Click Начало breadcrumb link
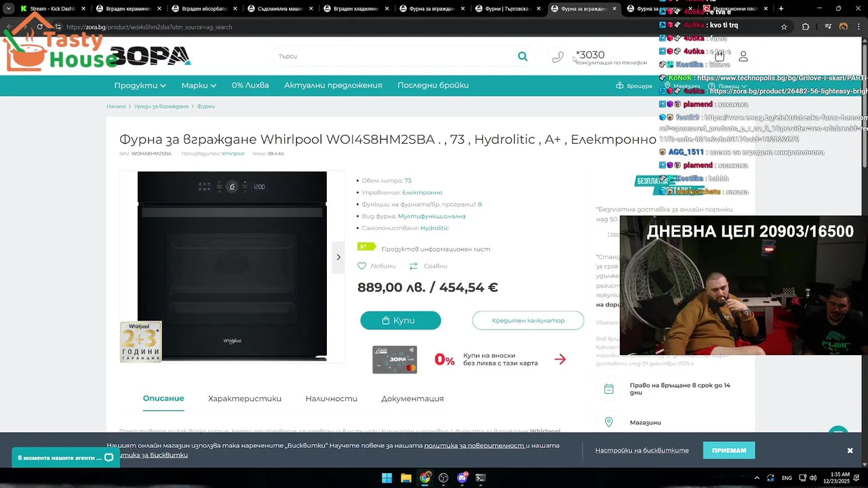Viewport: 868px width, 488px height. click(x=116, y=106)
